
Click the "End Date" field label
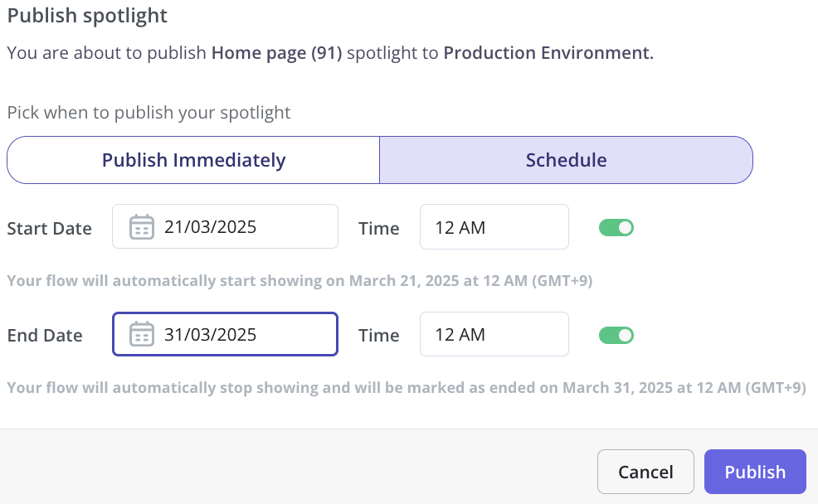click(x=45, y=335)
